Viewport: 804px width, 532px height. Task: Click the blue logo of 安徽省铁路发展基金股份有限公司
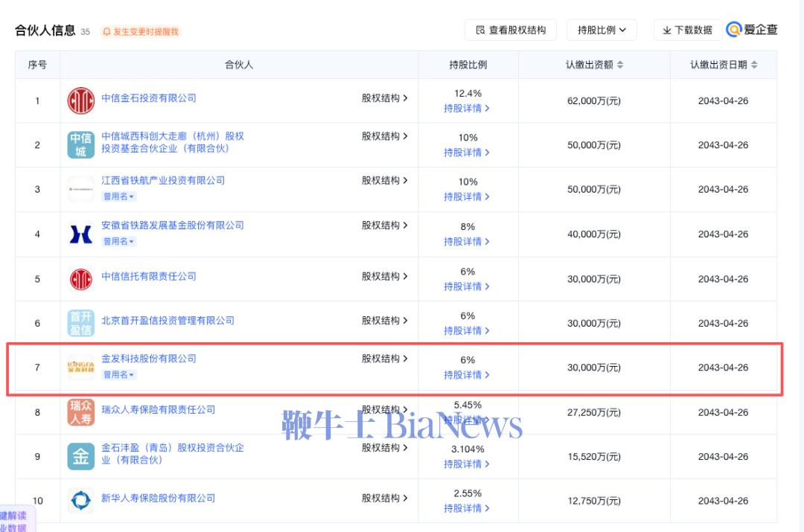(x=81, y=234)
